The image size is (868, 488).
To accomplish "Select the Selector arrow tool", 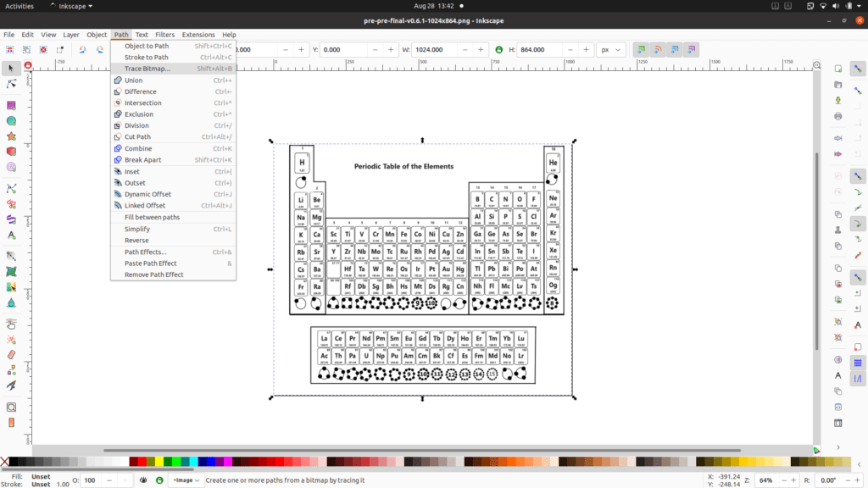I will (x=10, y=68).
